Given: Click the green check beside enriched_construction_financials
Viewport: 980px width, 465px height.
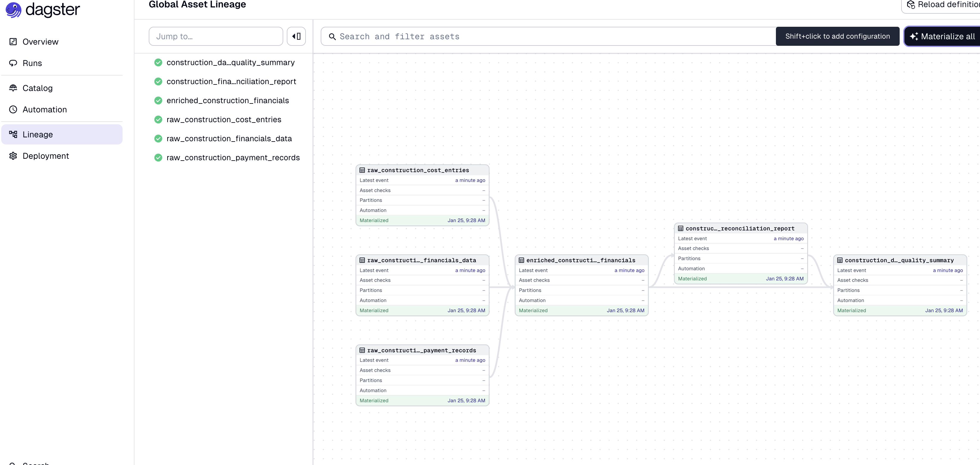Looking at the screenshot, I should tap(158, 100).
